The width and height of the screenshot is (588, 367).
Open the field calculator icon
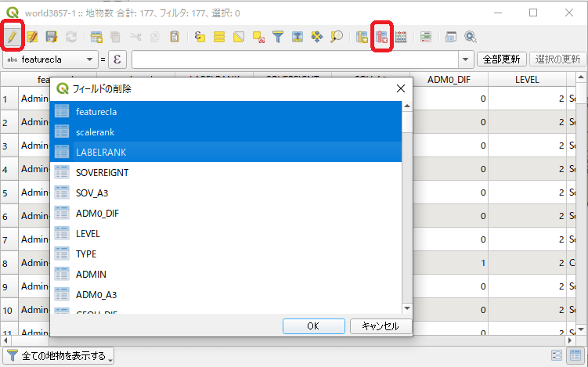[401, 37]
